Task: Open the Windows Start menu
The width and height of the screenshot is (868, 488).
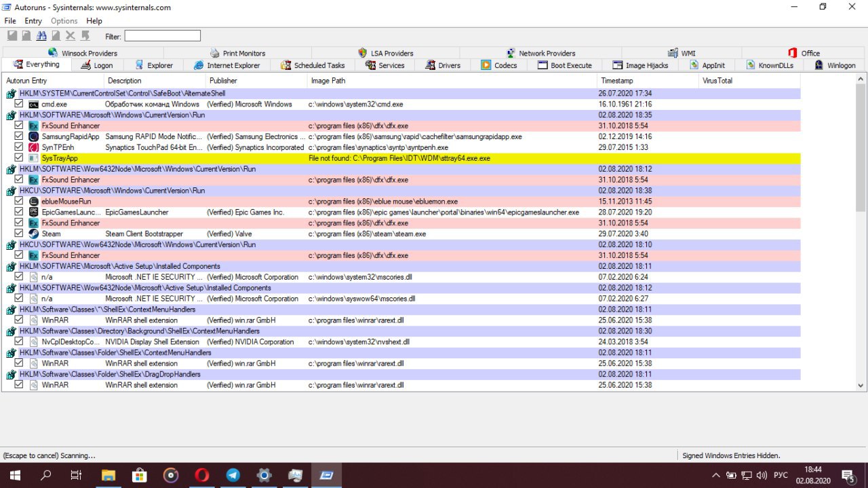Action: [x=15, y=475]
